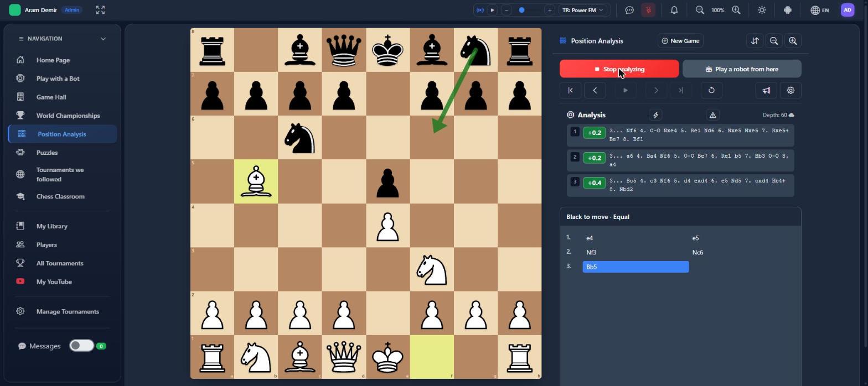
Task: Click the 100% zoom level text
Action: pyautogui.click(x=718, y=10)
